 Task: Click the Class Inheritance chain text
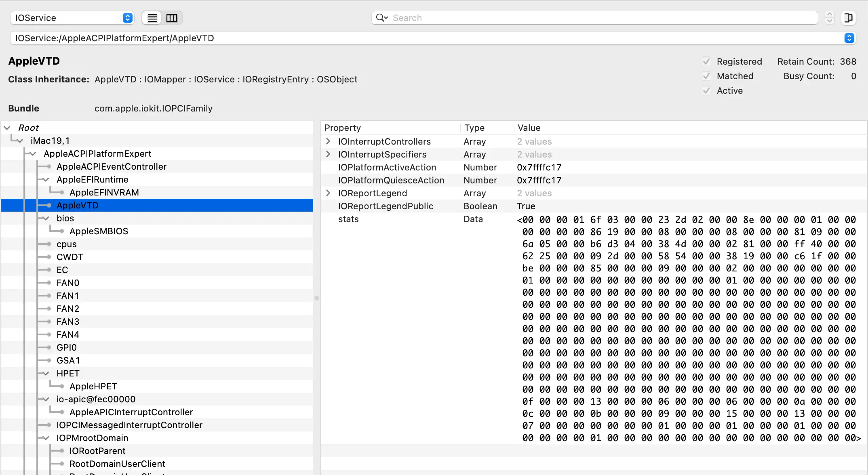click(x=226, y=79)
